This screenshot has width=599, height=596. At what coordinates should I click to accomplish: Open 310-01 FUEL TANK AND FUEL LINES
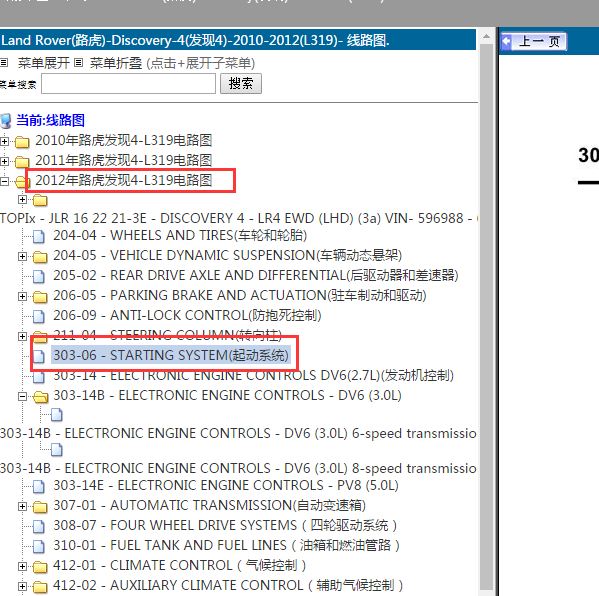tap(227, 545)
